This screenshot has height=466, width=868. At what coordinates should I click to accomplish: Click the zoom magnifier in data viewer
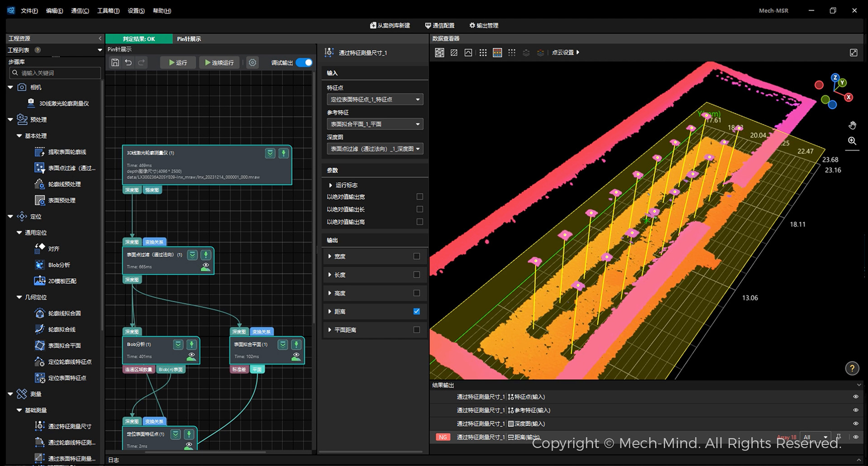(852, 141)
